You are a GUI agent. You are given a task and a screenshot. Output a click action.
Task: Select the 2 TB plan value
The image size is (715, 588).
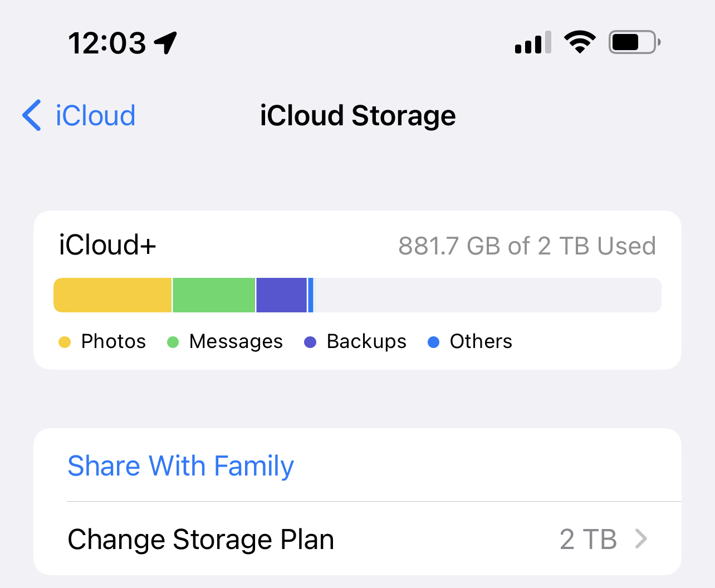tap(588, 539)
